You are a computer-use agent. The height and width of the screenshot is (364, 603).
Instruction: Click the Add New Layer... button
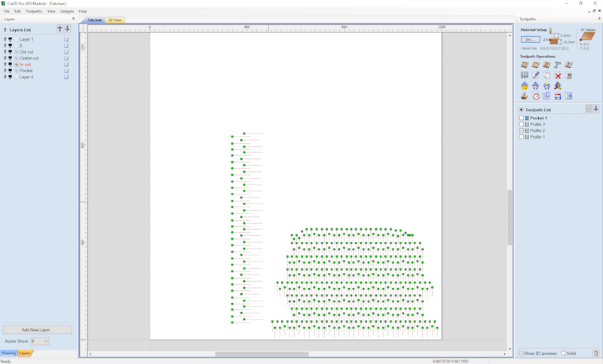37,330
